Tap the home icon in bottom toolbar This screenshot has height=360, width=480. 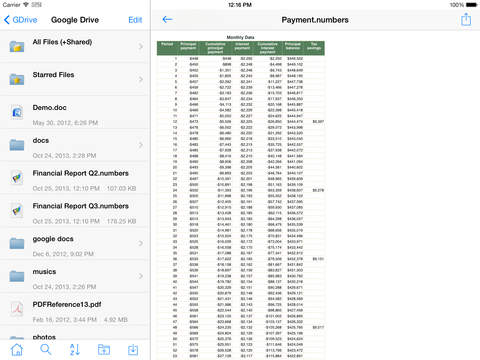click(17, 350)
